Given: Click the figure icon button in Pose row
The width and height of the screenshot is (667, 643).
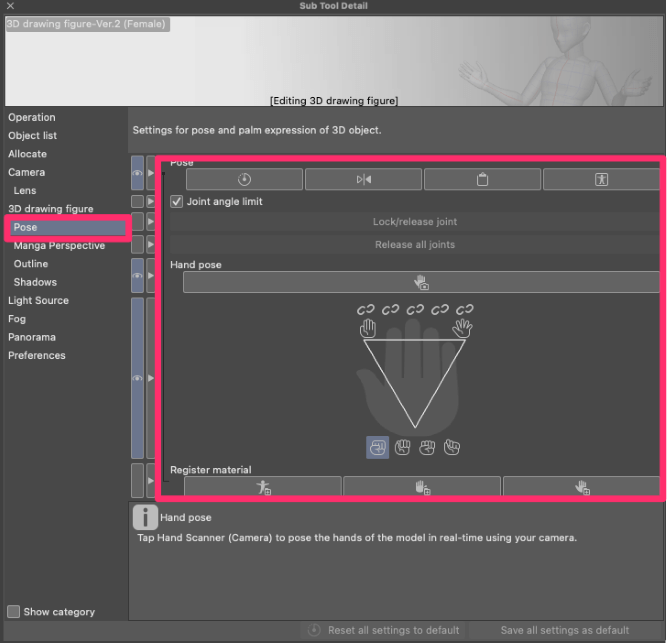Looking at the screenshot, I should pyautogui.click(x=601, y=179).
